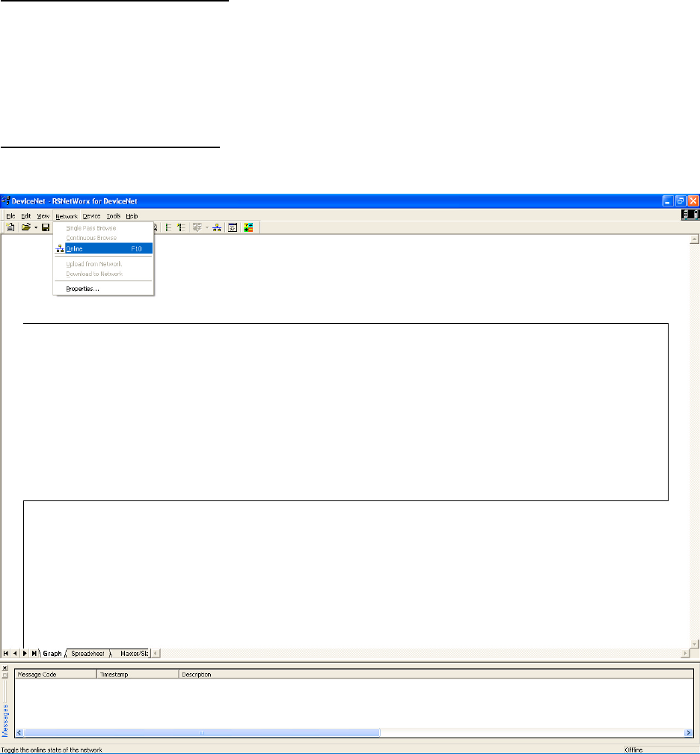Restore down the RSNetWorx window
The width and height of the screenshot is (700, 754).
681,201
